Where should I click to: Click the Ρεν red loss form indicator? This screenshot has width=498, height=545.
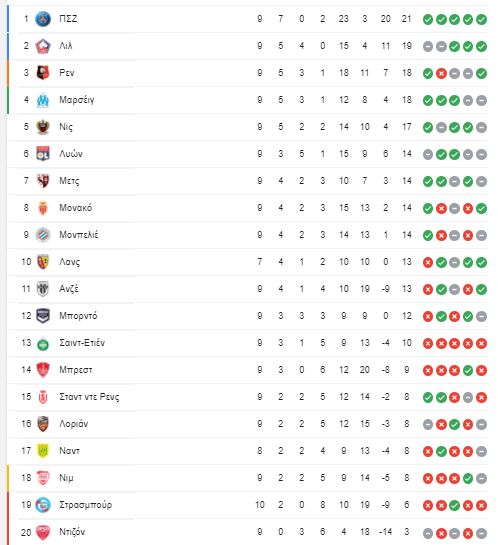coord(441,73)
